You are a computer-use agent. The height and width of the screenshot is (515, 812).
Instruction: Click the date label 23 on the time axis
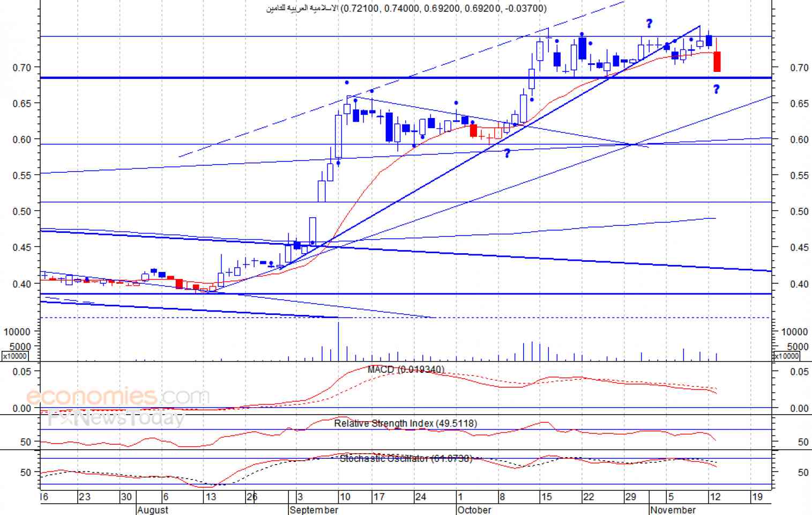85,497
